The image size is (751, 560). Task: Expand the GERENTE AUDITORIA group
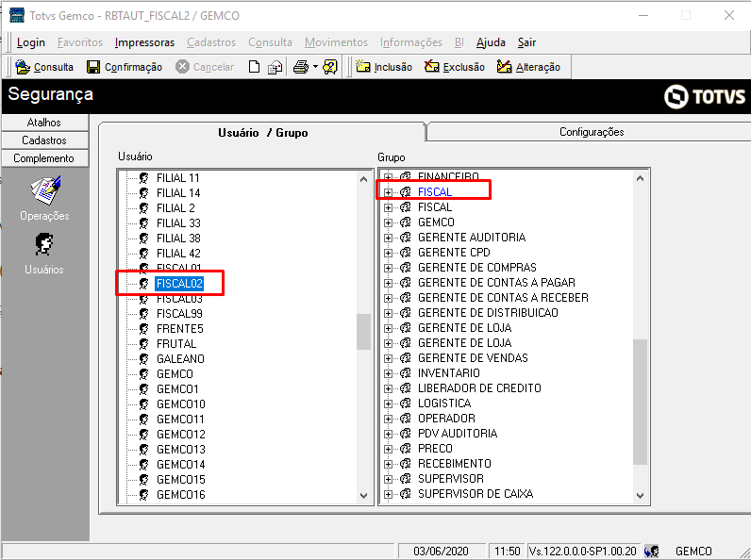pos(388,238)
